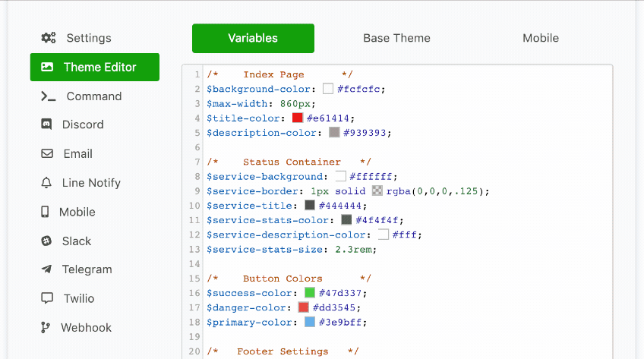Switch to the Mobile tab of the editor
Screen dimensions: 644x359
(x=541, y=38)
